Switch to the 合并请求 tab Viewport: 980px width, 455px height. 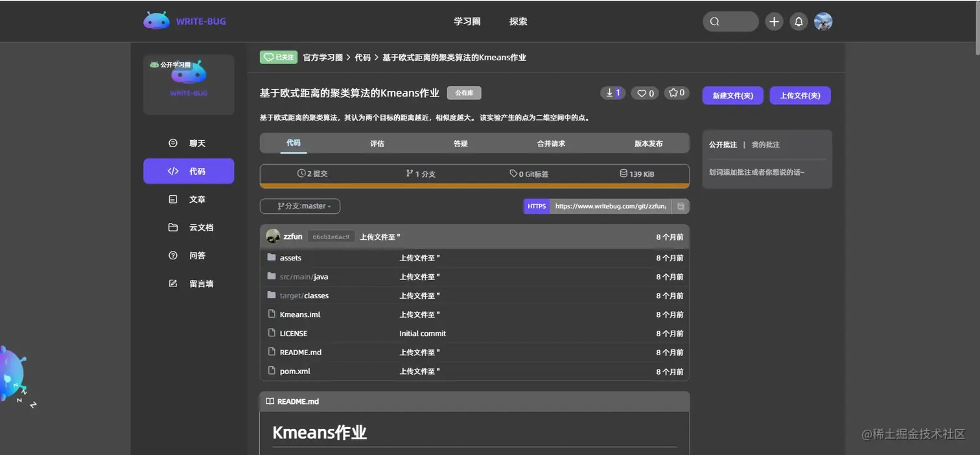[x=551, y=143]
